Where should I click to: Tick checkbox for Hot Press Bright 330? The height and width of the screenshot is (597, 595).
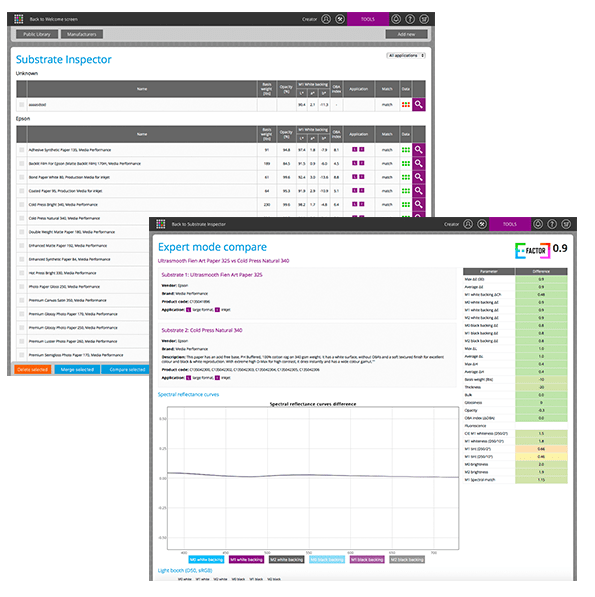tap(22, 273)
